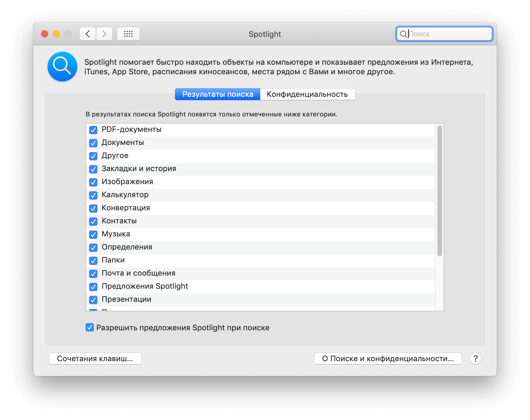Uncheck the PDF-документы checkbox
The width and height of the screenshot is (530, 420).
coord(93,130)
